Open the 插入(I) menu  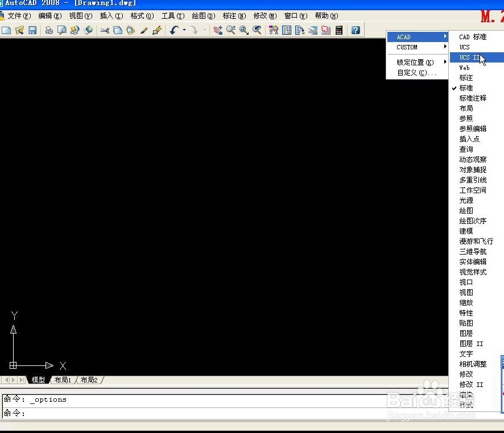coord(111,16)
